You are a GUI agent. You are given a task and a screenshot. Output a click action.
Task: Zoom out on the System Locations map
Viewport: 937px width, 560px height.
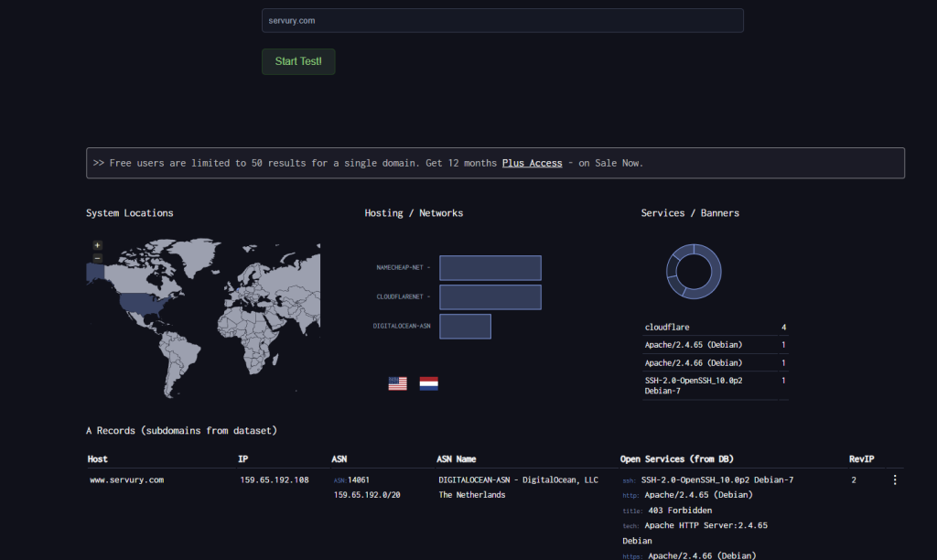pyautogui.click(x=98, y=258)
